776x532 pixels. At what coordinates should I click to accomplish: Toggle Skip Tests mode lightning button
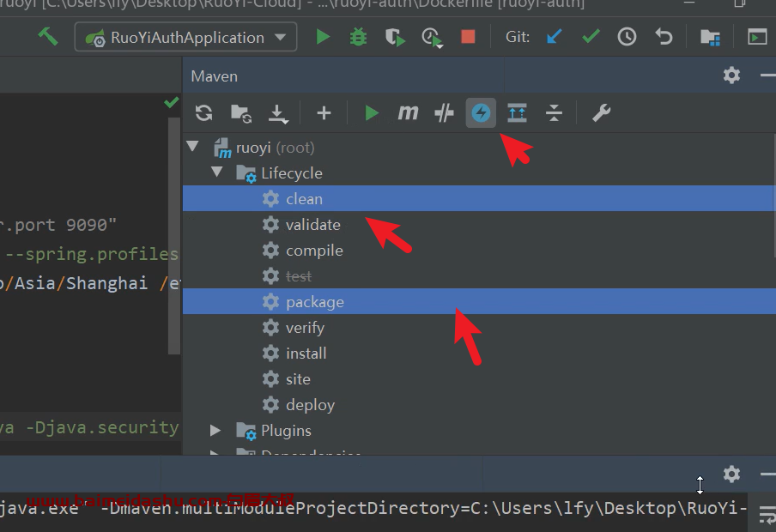481,112
